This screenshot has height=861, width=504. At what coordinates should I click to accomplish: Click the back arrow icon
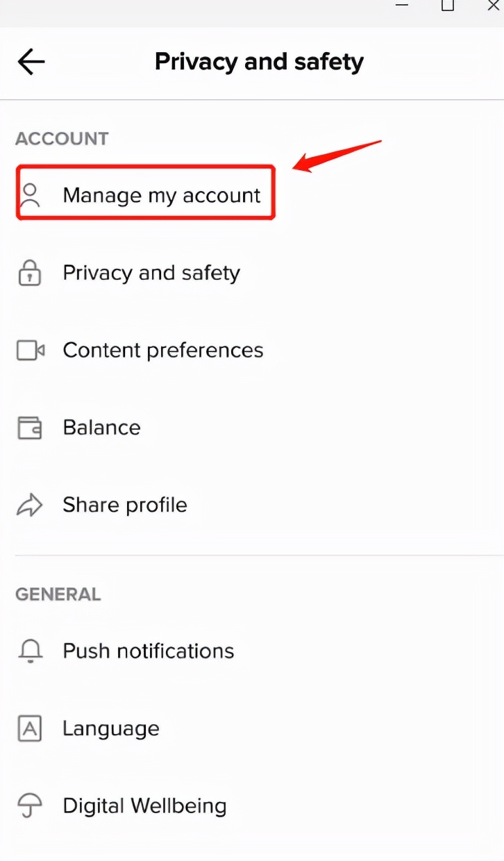[31, 62]
